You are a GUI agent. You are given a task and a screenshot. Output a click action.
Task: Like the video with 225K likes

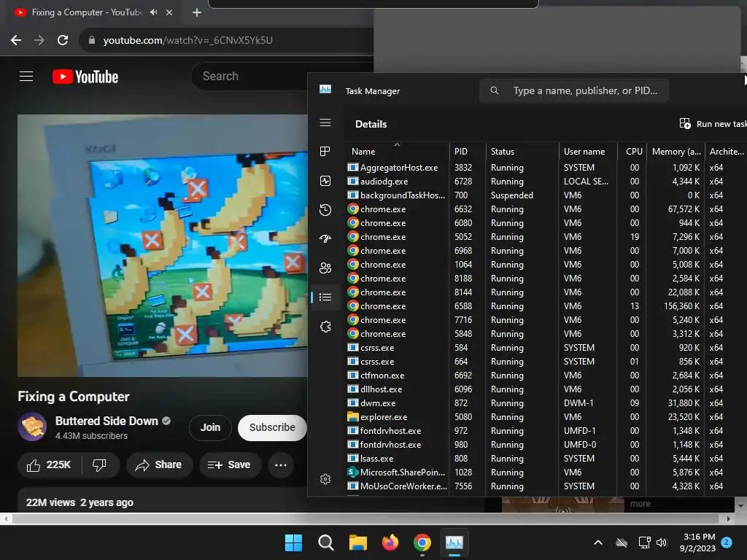click(50, 464)
